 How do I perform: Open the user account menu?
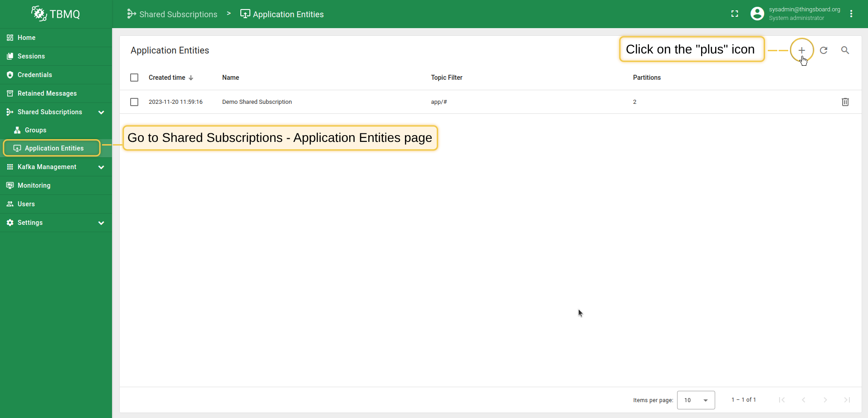757,14
